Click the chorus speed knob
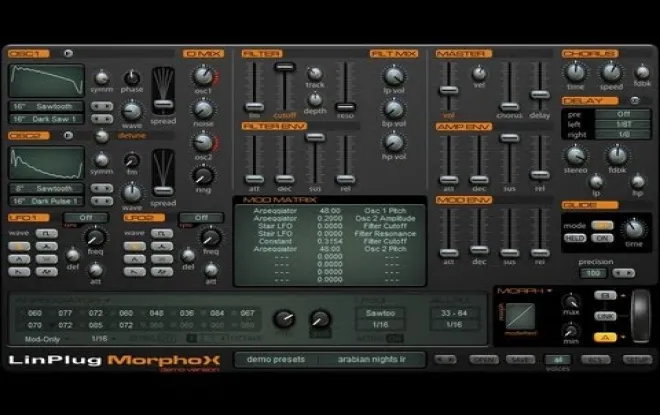The height and width of the screenshot is (415, 660). coord(611,72)
